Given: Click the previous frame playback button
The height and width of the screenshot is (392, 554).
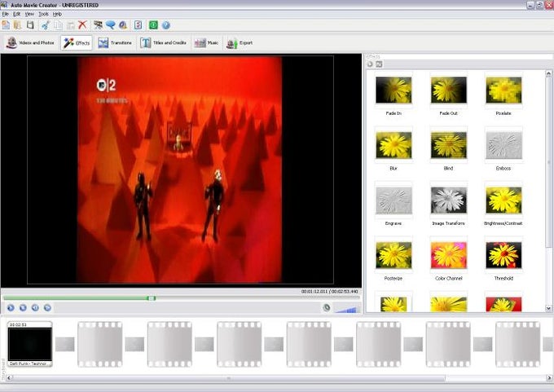Looking at the screenshot, I should click(35, 308).
